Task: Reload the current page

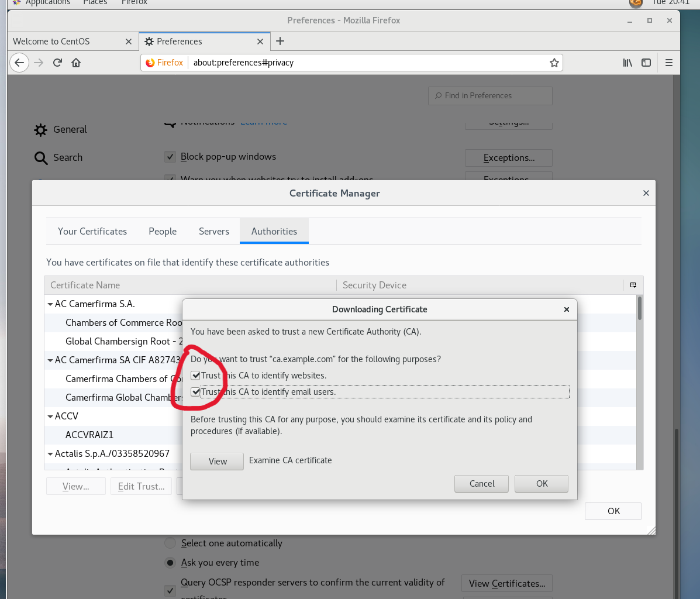Action: pos(57,63)
